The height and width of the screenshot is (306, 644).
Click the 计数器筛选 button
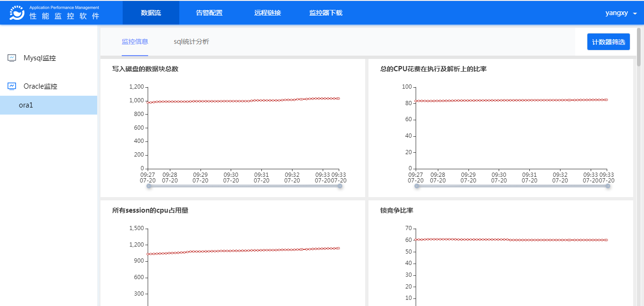point(608,42)
